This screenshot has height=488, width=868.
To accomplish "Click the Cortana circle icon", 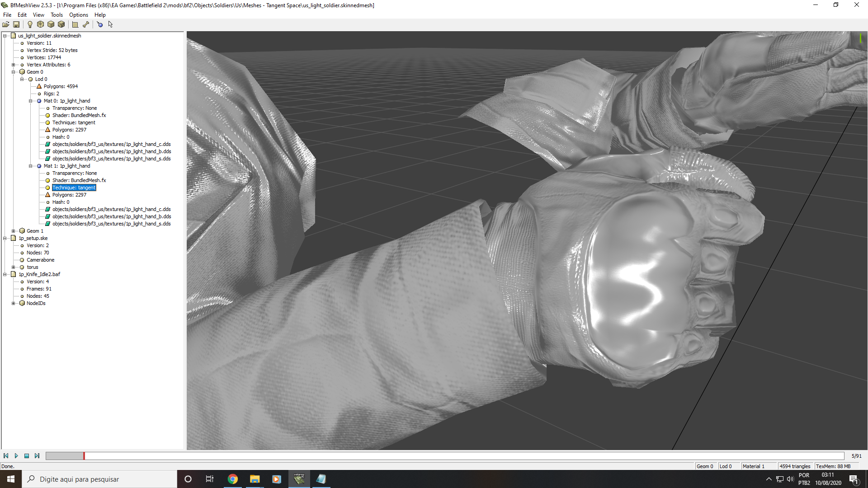I will (x=188, y=479).
